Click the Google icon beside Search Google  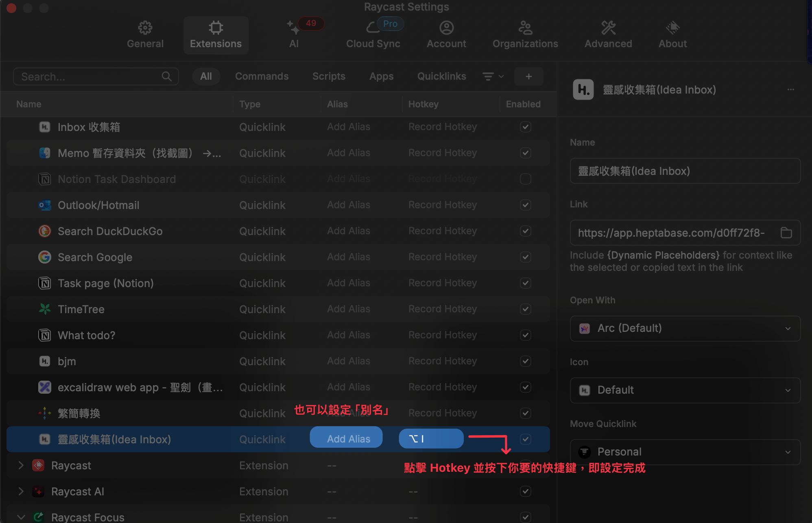click(x=45, y=257)
